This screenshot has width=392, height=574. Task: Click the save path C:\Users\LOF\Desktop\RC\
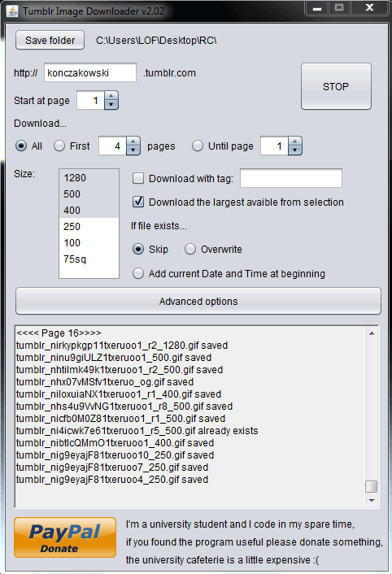click(156, 41)
